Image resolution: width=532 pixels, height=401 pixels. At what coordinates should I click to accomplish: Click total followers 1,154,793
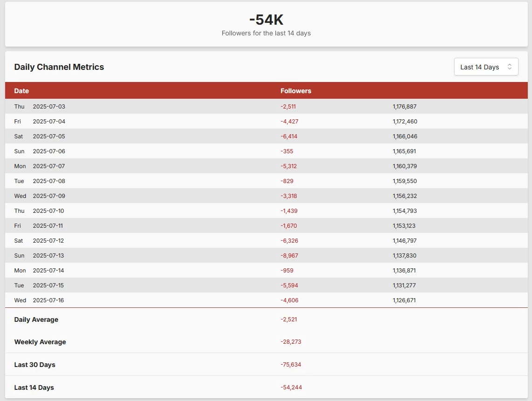(x=405, y=211)
